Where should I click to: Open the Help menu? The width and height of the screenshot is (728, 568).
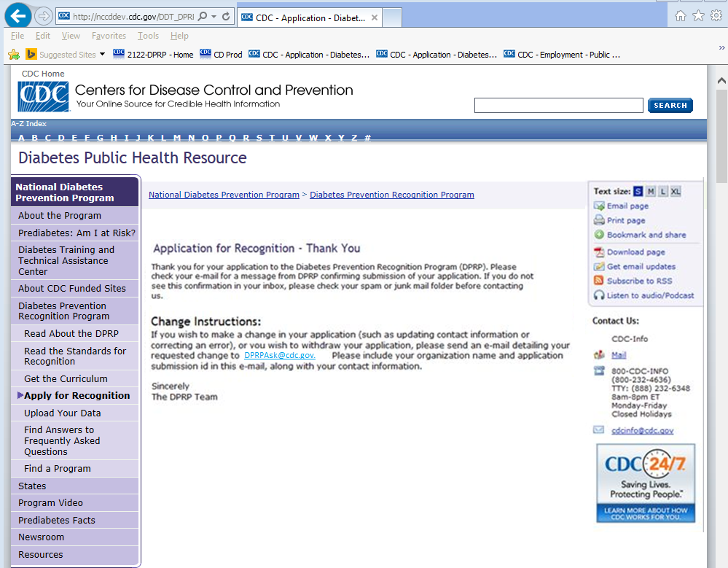[x=179, y=36]
